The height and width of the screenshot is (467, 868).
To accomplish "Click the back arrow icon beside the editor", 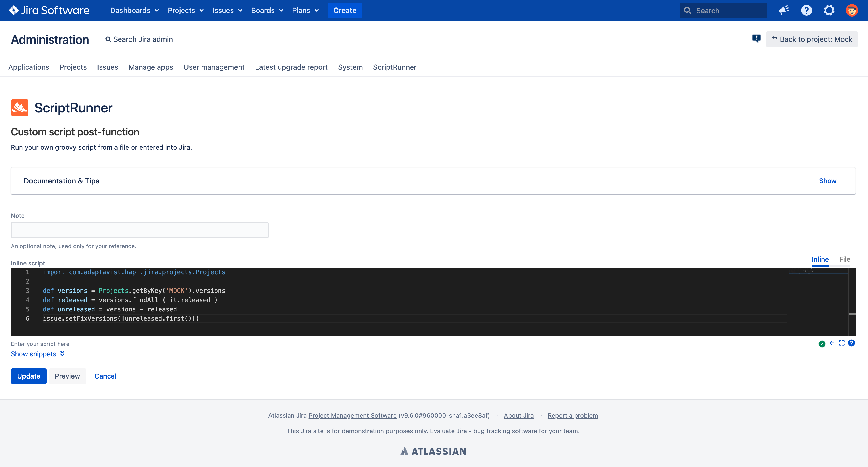I will click(832, 343).
